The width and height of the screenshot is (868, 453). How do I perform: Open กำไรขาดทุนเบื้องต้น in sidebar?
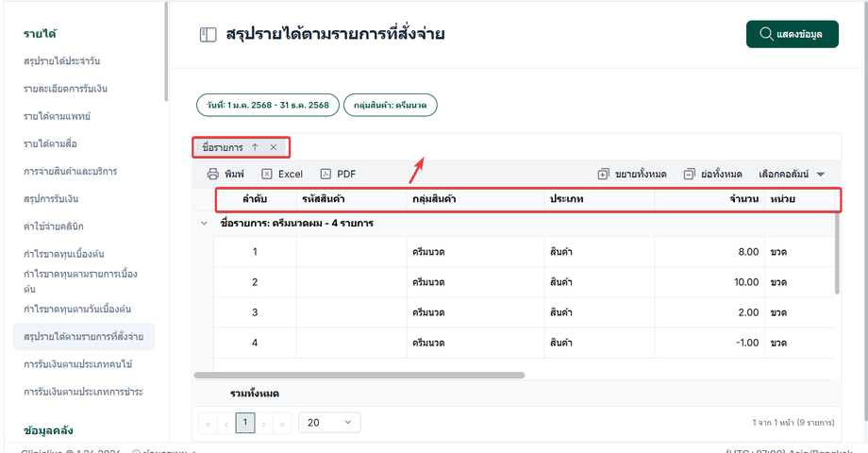63,254
